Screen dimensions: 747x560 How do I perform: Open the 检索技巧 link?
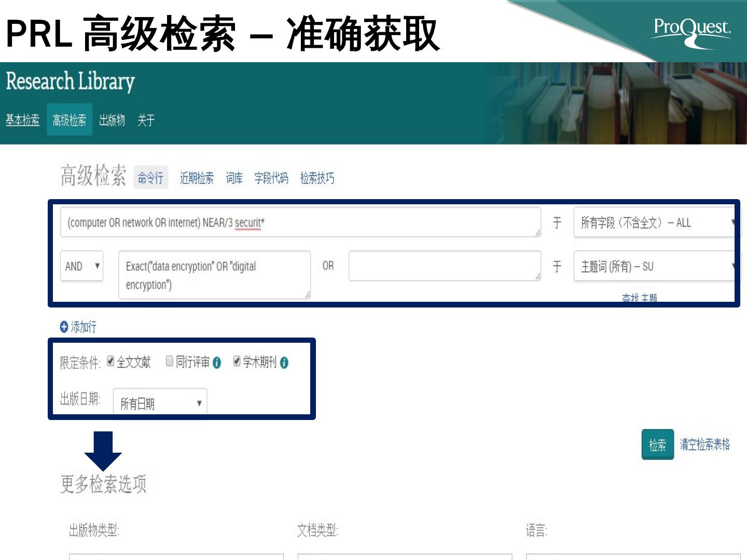click(317, 178)
